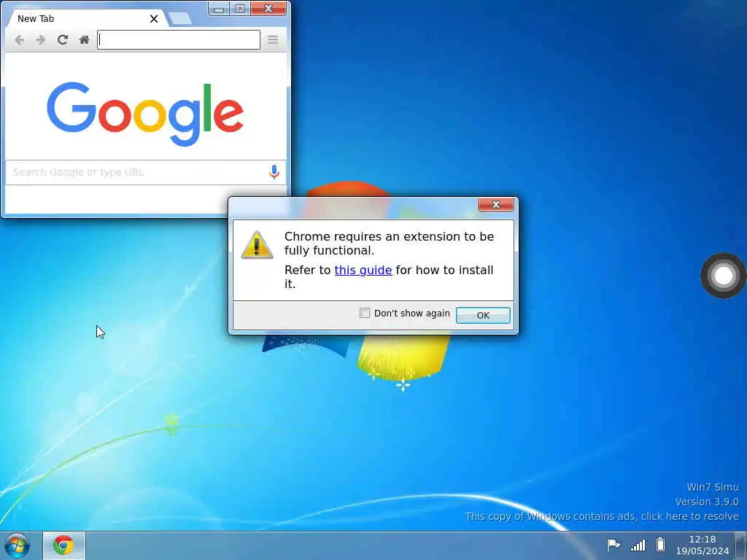
Task: Start voice search with microphone icon
Action: tap(274, 172)
